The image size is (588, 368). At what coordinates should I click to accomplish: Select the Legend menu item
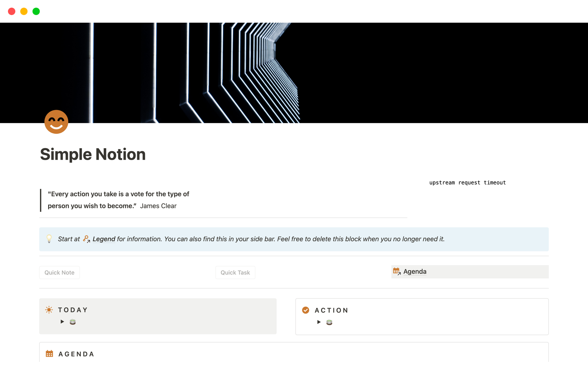(103, 239)
